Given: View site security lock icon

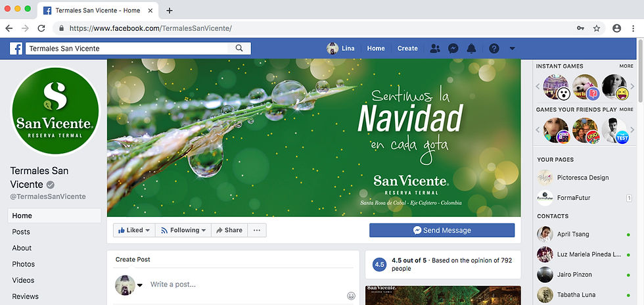Looking at the screenshot, I should pos(62,28).
